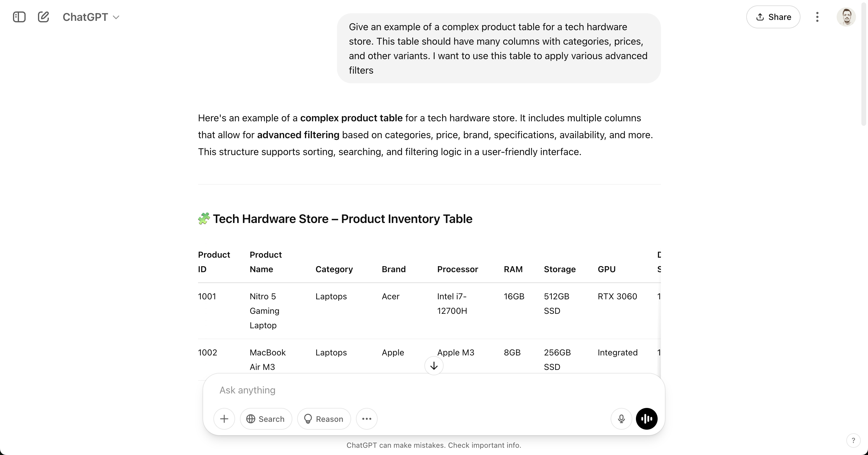Start dictation with the microphone icon
The height and width of the screenshot is (455, 868).
(621, 419)
